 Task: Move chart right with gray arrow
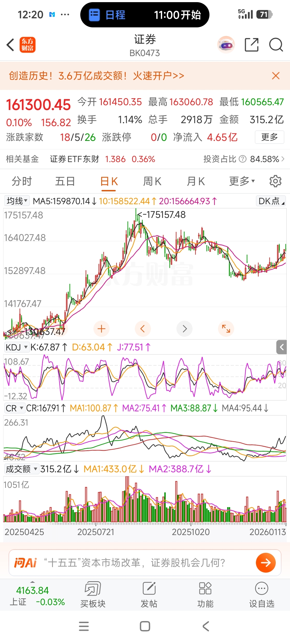(184, 329)
